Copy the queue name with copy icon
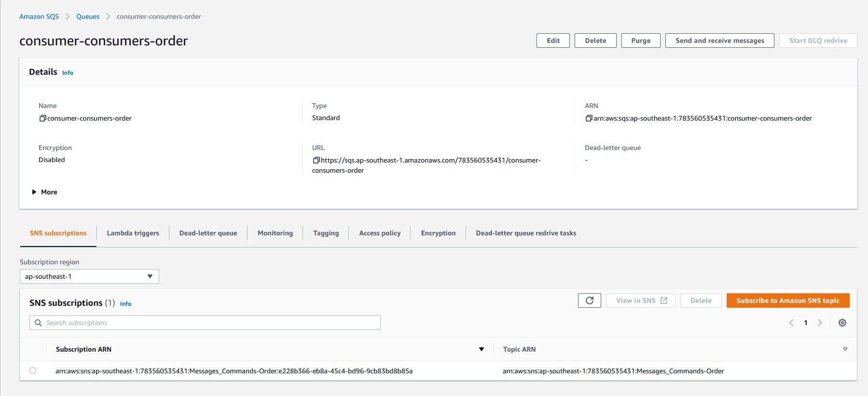Image resolution: width=868 pixels, height=396 pixels. coord(42,118)
